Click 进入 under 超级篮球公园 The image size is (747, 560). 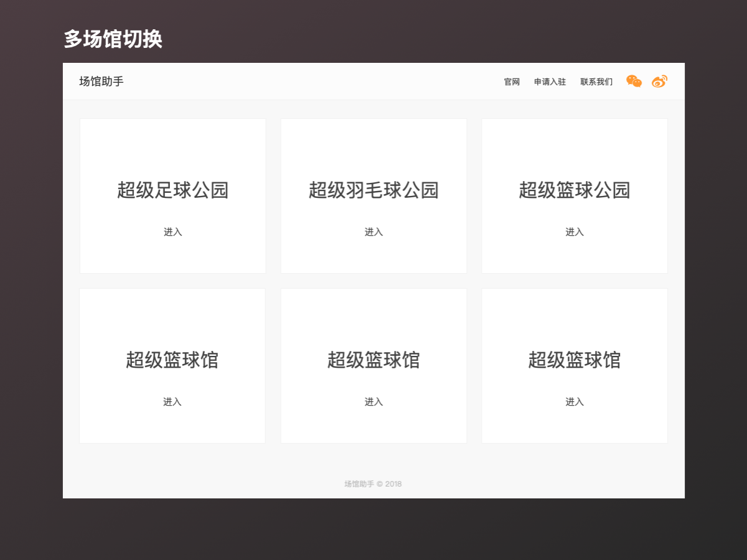pos(575,232)
